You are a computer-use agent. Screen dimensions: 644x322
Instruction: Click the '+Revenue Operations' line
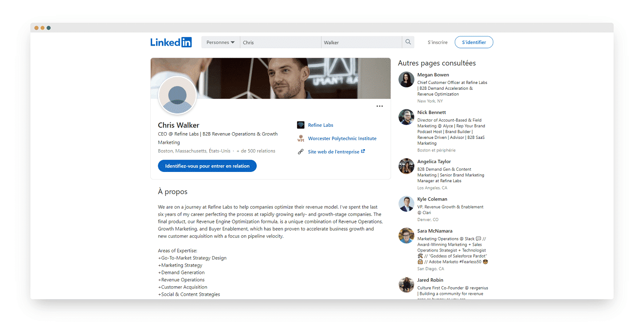pyautogui.click(x=181, y=280)
